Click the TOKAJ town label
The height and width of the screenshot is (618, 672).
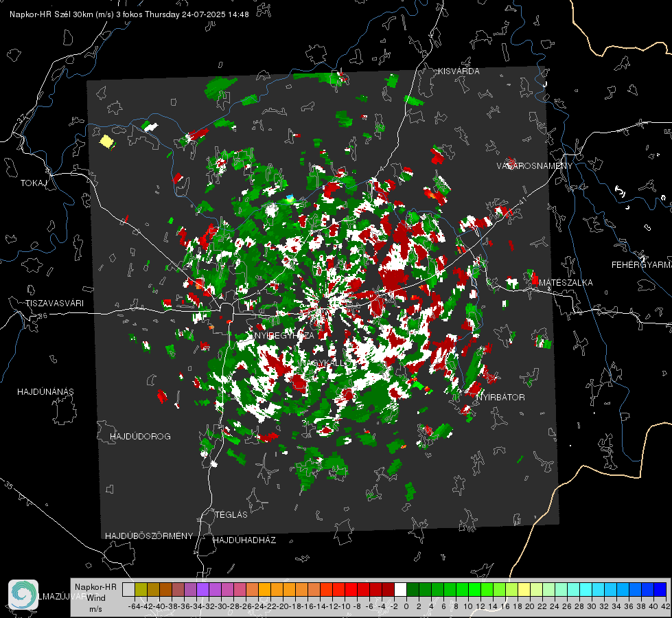(34, 183)
